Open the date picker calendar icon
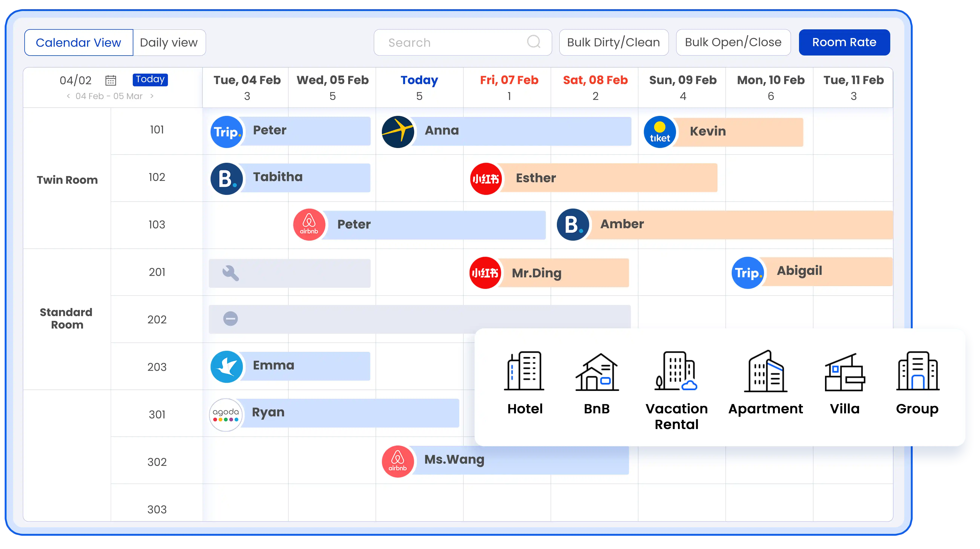Viewport: 980px width, 549px height. [111, 80]
